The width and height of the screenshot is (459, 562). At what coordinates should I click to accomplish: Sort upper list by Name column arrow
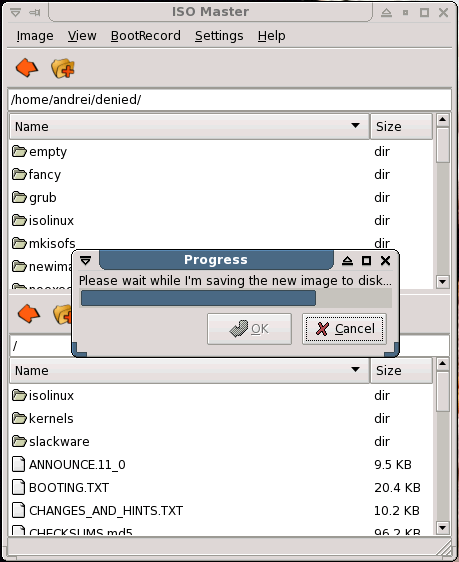(x=355, y=126)
